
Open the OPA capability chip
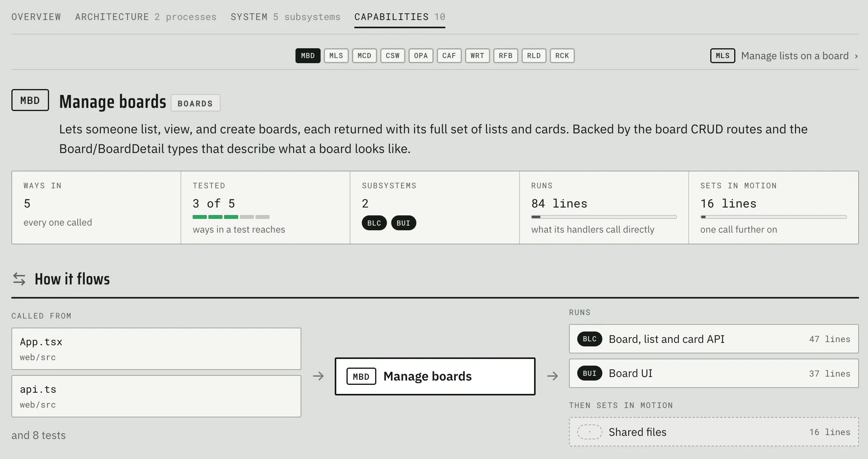pos(421,56)
